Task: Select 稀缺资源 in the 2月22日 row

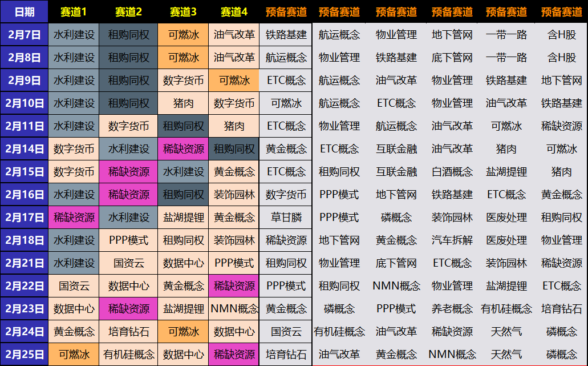Action: pyautogui.click(x=234, y=286)
